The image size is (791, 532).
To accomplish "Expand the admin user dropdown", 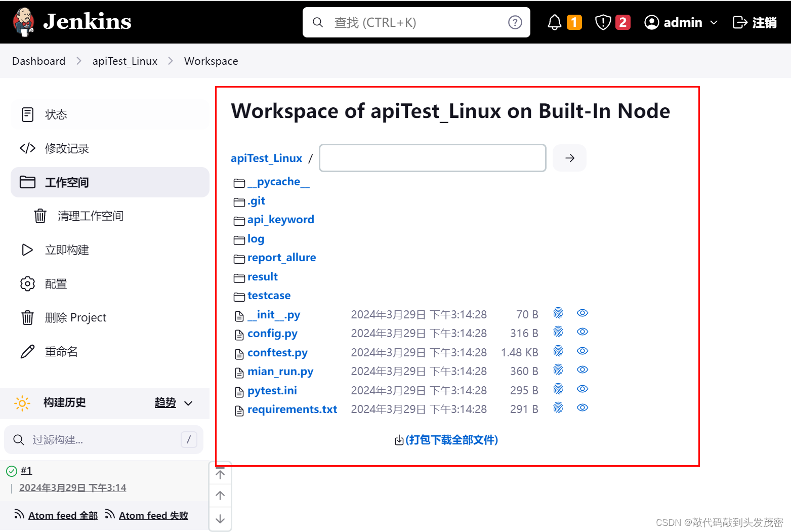I will [714, 23].
